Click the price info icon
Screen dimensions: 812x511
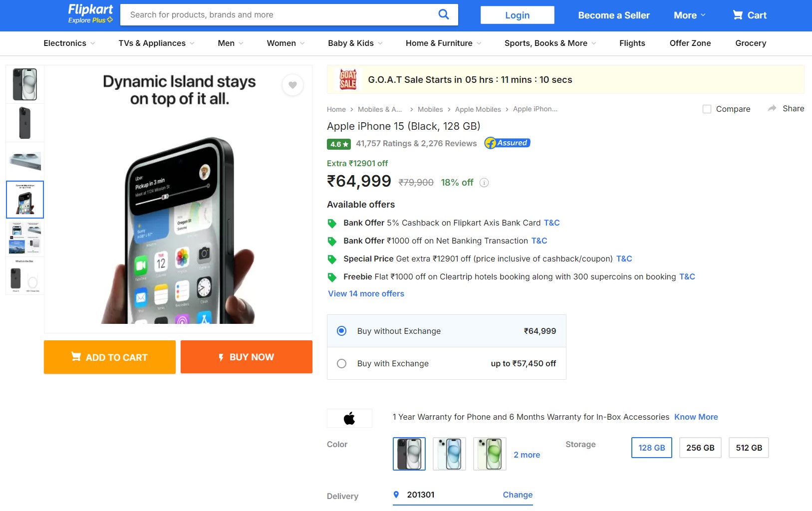tap(484, 183)
